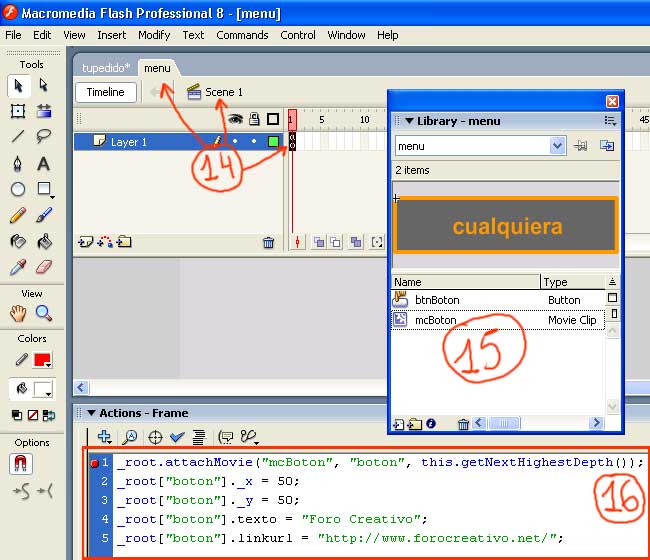
Task: Open stroke color picker dropdown
Action: (43, 360)
